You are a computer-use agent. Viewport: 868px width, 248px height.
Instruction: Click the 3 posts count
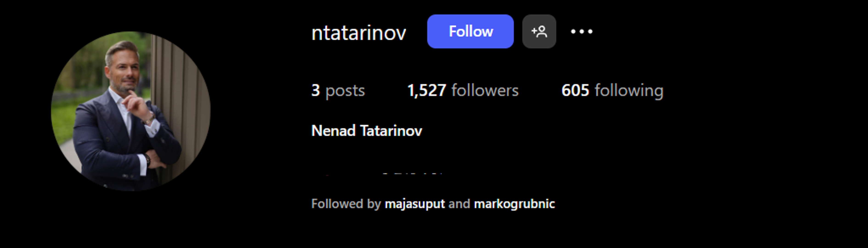[x=338, y=90]
